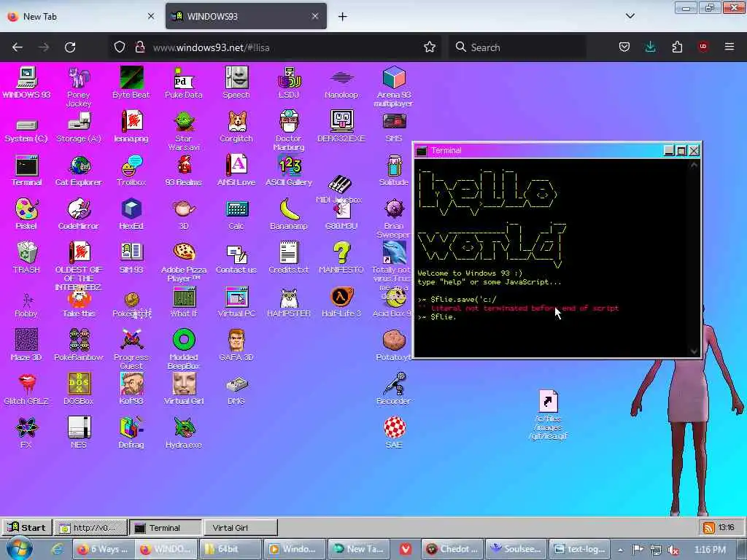Open the TRASH icon
The height and width of the screenshot is (560, 747).
(x=26, y=257)
